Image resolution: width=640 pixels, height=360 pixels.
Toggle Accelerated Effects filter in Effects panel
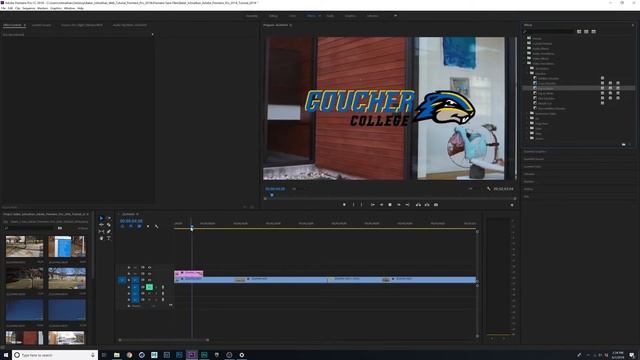[x=579, y=31]
